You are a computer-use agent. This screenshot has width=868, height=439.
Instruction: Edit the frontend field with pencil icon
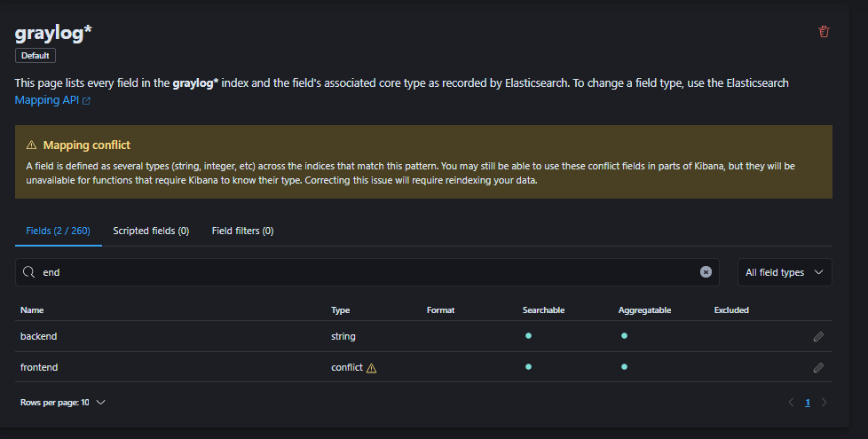(818, 367)
